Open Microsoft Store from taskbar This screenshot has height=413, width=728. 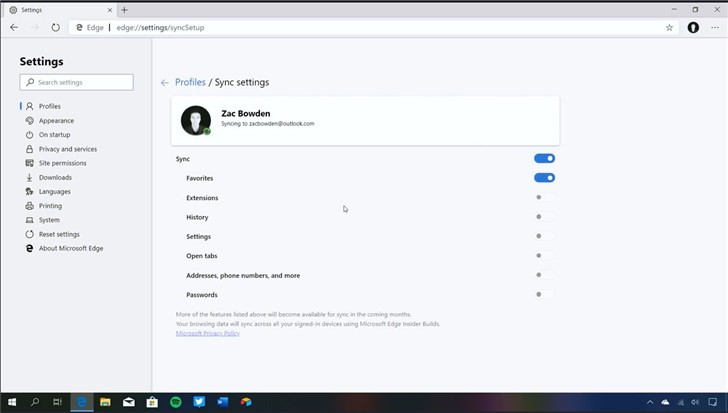pyautogui.click(x=152, y=402)
